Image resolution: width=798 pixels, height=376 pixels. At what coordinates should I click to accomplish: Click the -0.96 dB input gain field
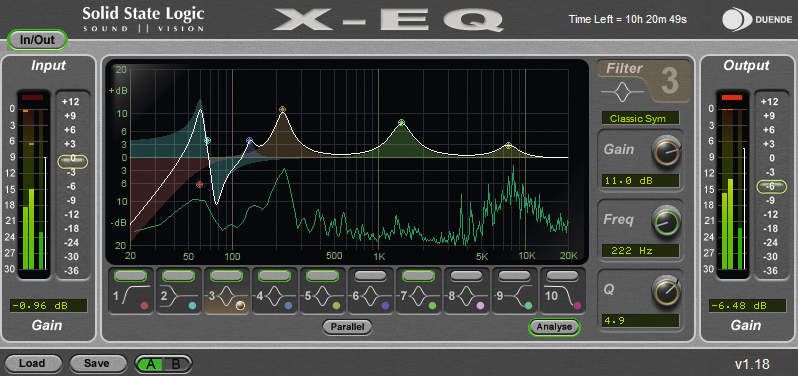tap(48, 306)
